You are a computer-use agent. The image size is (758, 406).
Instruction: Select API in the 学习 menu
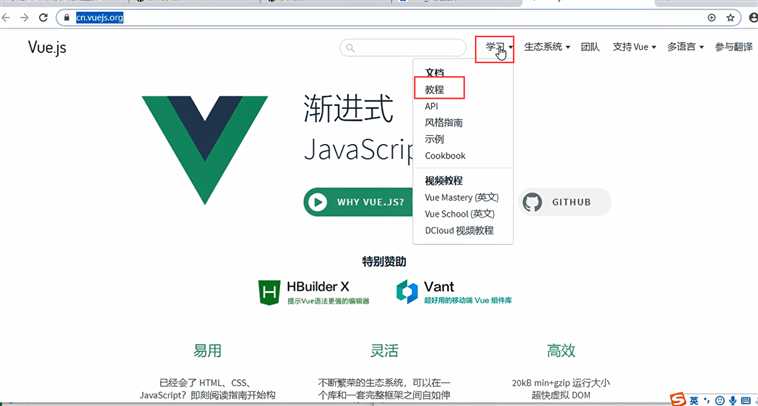click(x=431, y=106)
